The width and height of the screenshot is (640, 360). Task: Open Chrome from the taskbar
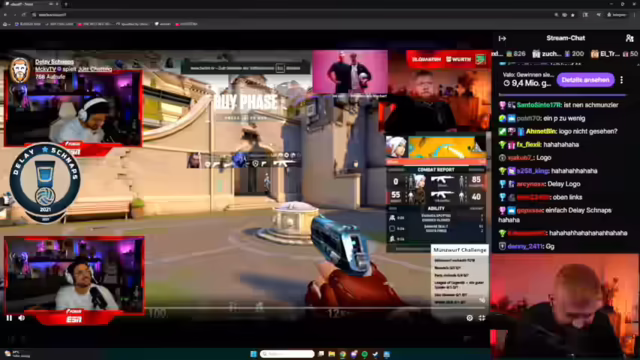[x=342, y=354]
